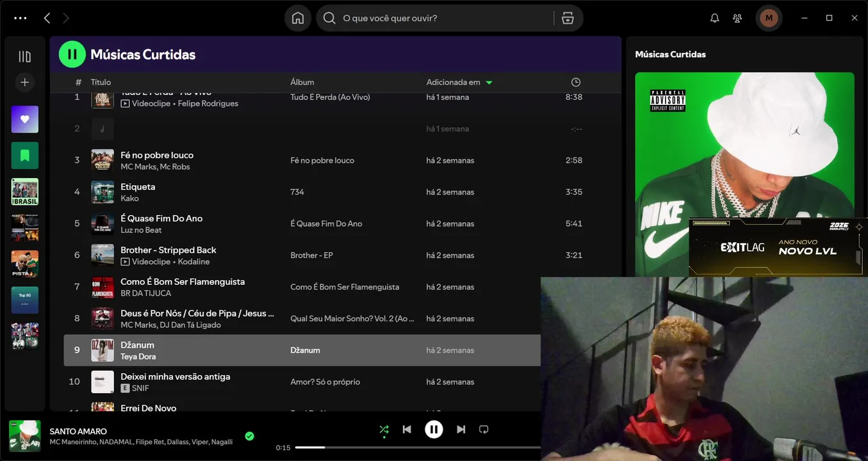Open album Tudo É Perda (Ao Vivo)
The image size is (868, 461).
click(x=330, y=97)
